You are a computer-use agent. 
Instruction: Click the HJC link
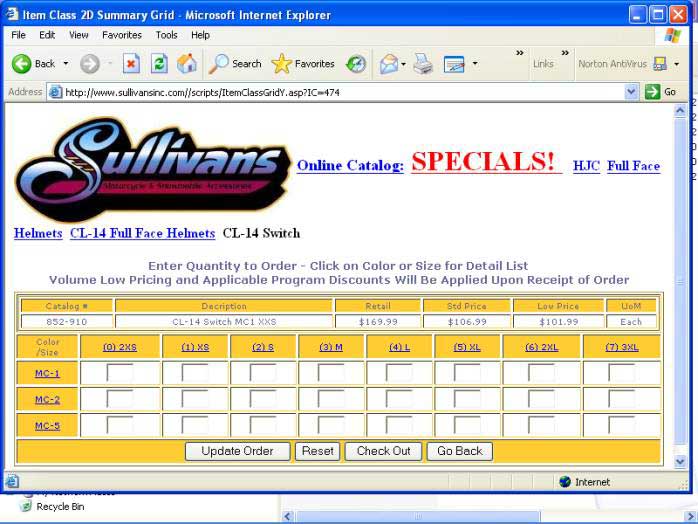point(586,166)
